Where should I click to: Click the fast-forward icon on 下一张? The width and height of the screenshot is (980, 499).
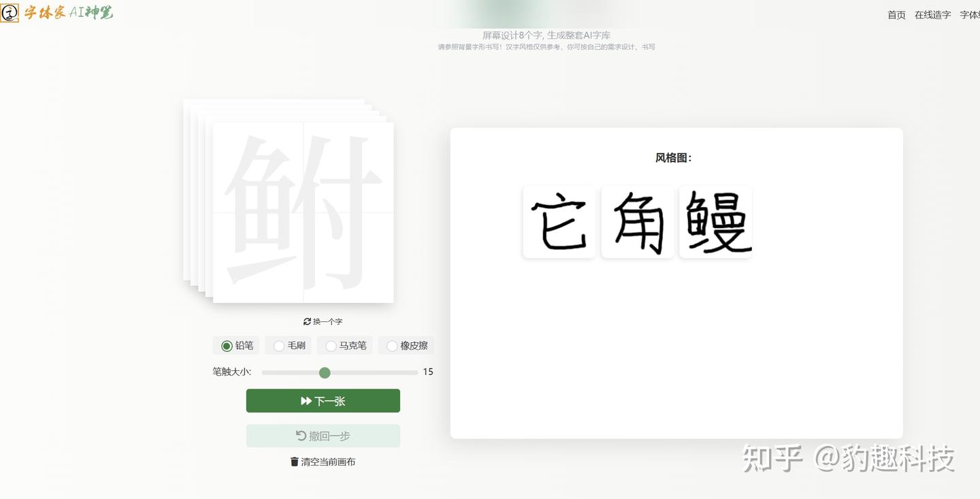coord(306,401)
